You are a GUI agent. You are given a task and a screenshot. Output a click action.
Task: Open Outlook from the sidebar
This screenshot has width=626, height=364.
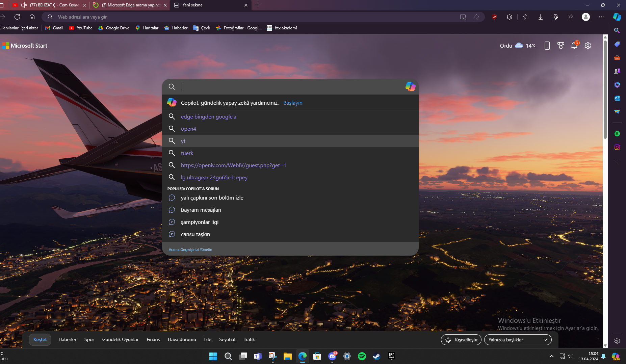tap(617, 98)
